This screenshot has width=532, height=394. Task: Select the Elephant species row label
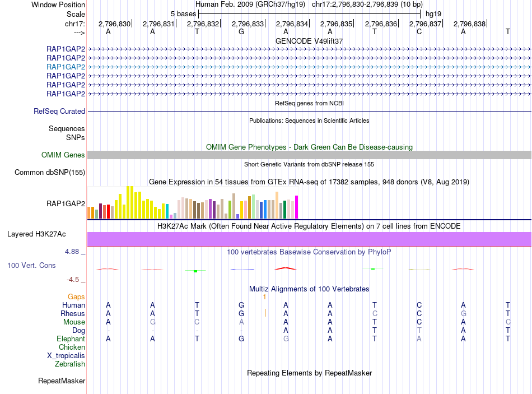click(x=71, y=339)
